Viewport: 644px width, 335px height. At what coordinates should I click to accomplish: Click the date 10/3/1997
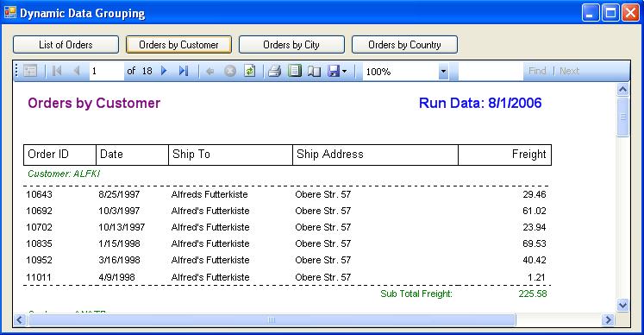[119, 211]
